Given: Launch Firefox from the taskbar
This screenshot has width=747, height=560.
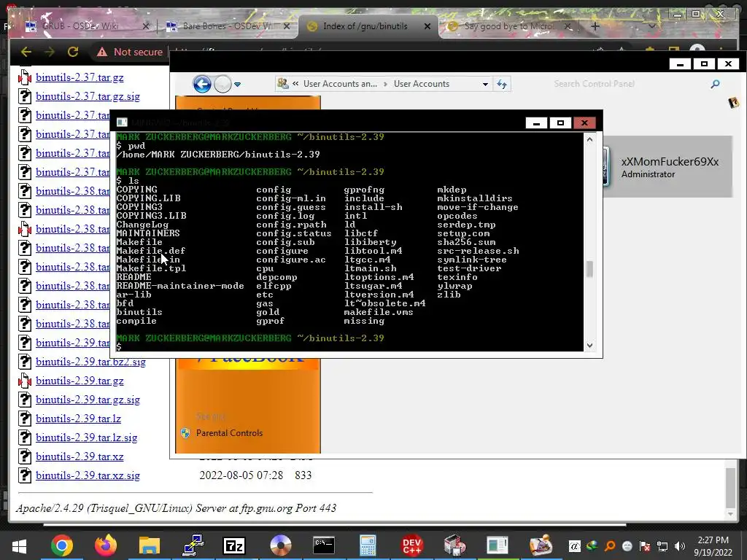Looking at the screenshot, I should pyautogui.click(x=106, y=545).
